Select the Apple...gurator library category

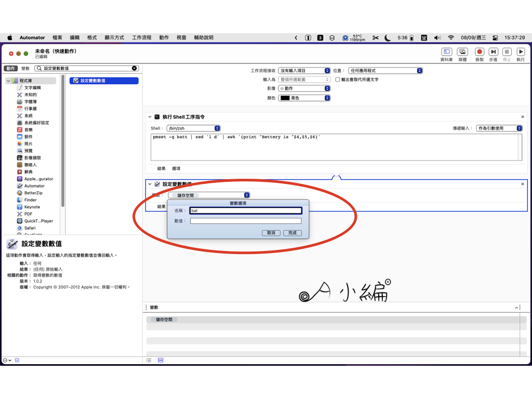(x=38, y=179)
